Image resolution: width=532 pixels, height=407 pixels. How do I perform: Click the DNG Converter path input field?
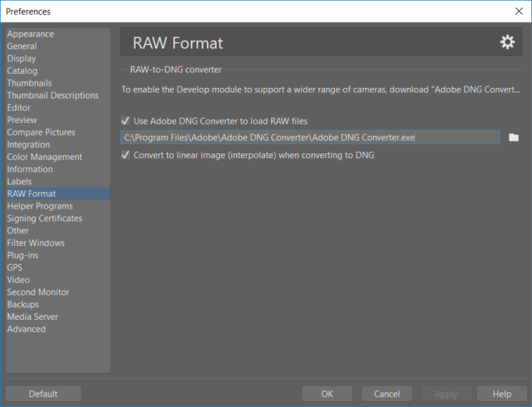tap(310, 137)
